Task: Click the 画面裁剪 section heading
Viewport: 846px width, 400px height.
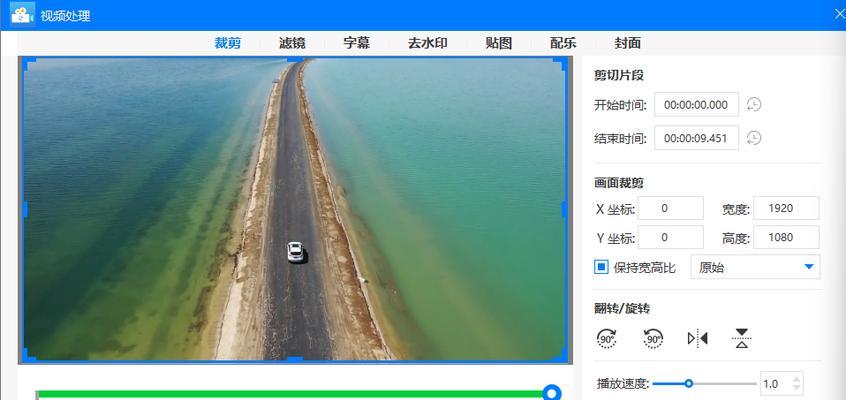Action: [x=619, y=183]
